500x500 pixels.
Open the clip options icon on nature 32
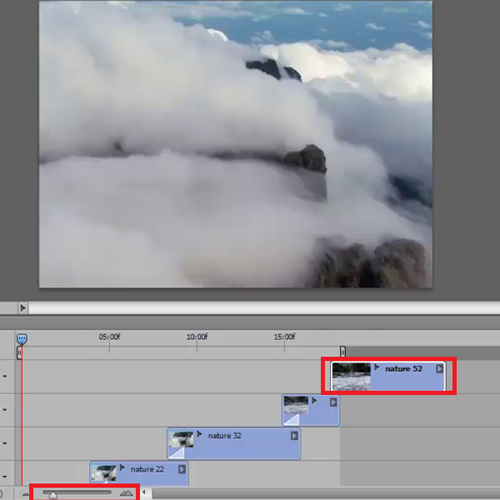(294, 436)
